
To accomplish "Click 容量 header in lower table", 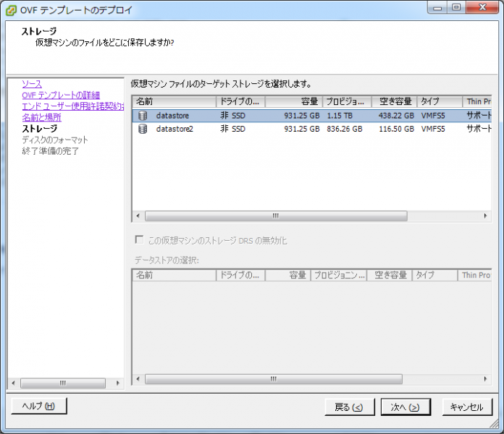I will (x=287, y=275).
